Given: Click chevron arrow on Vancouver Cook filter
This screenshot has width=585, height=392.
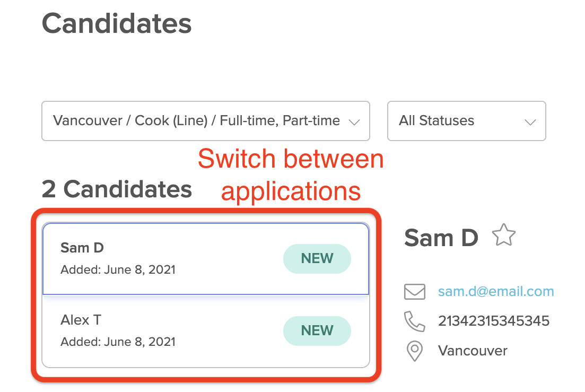Looking at the screenshot, I should click(x=354, y=122).
